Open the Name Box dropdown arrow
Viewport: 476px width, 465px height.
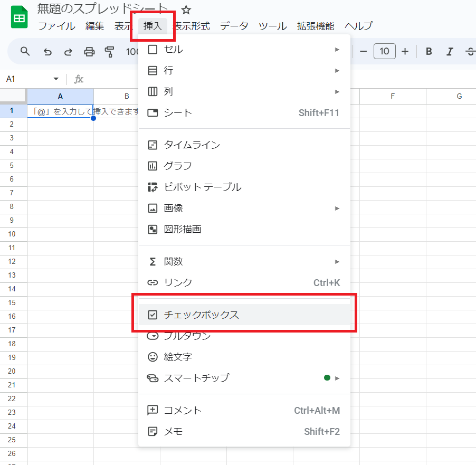coord(56,79)
